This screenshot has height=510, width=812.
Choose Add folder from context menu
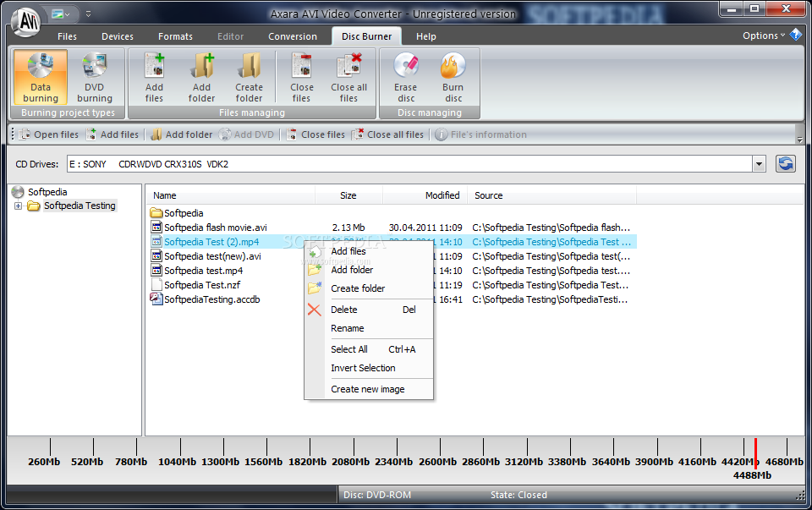click(x=369, y=270)
